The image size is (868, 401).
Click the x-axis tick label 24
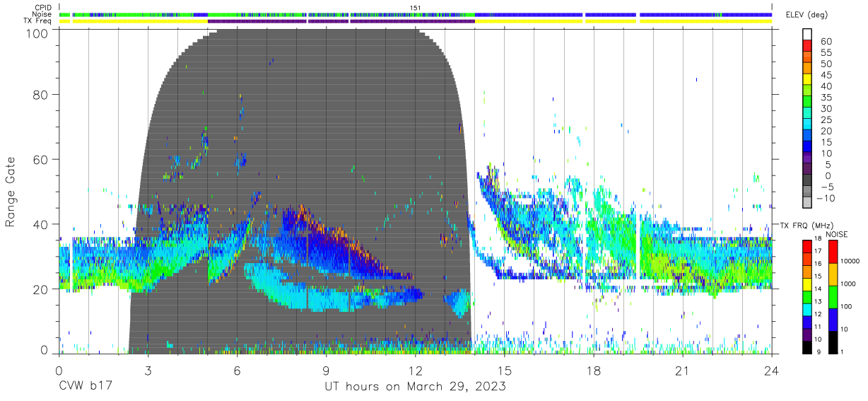point(772,371)
